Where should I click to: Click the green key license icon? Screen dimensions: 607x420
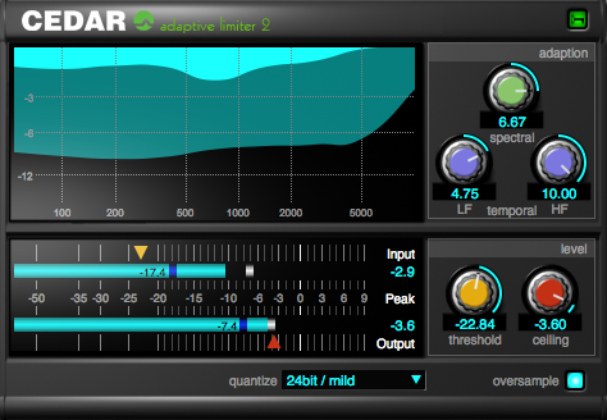click(x=578, y=20)
